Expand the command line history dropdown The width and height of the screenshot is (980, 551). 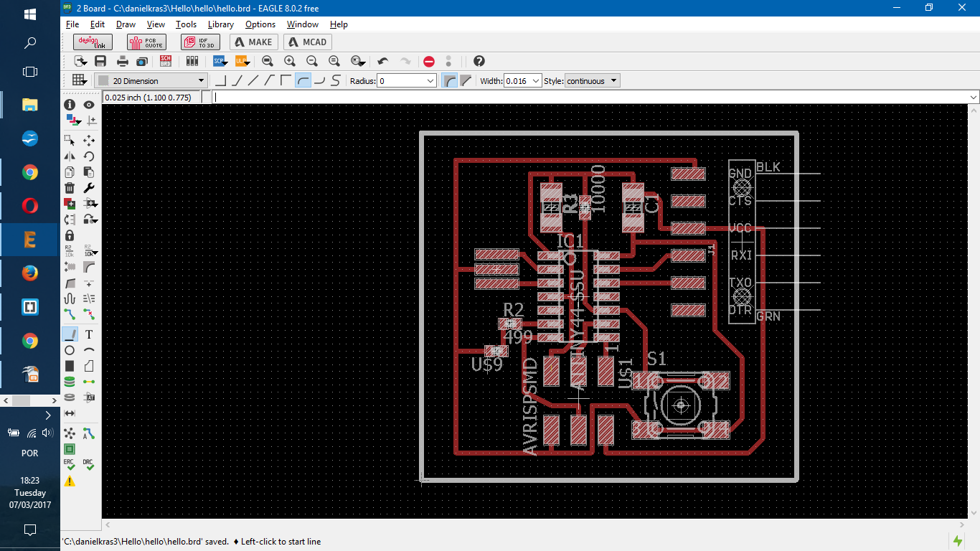973,97
